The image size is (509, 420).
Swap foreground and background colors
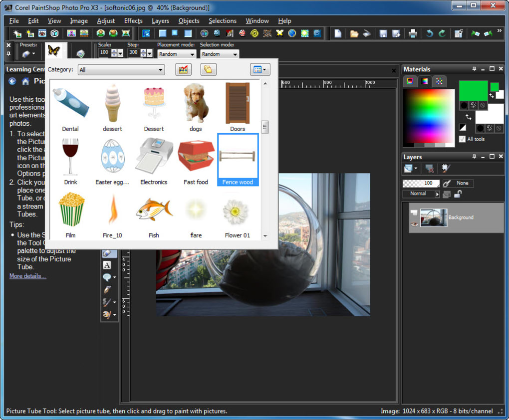[492, 96]
